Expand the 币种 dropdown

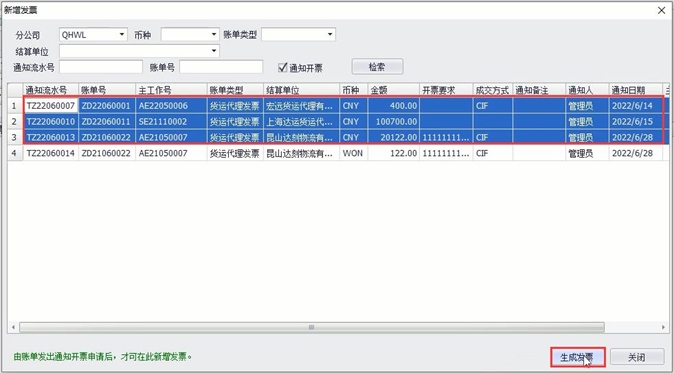[190, 35]
